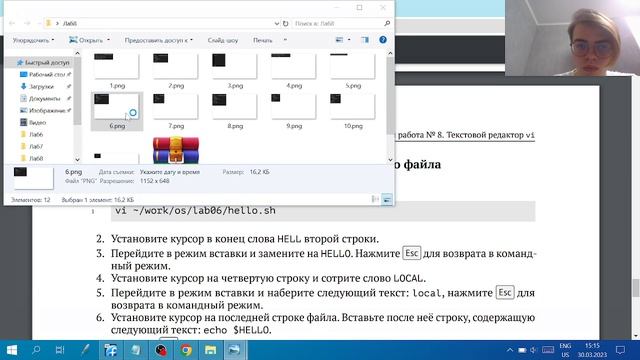Screen dimensions: 640x360
Task: Open File Explorer from the taskbar
Action: coord(210,350)
